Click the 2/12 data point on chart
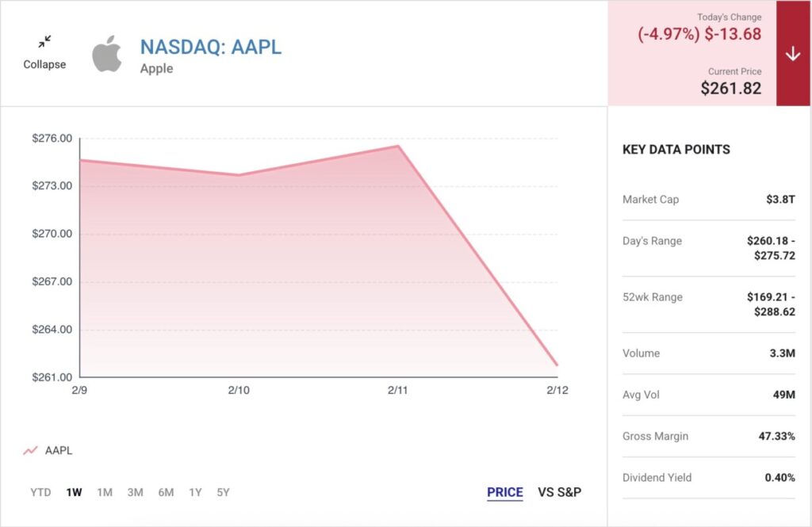This screenshot has height=527, width=812. tap(557, 365)
